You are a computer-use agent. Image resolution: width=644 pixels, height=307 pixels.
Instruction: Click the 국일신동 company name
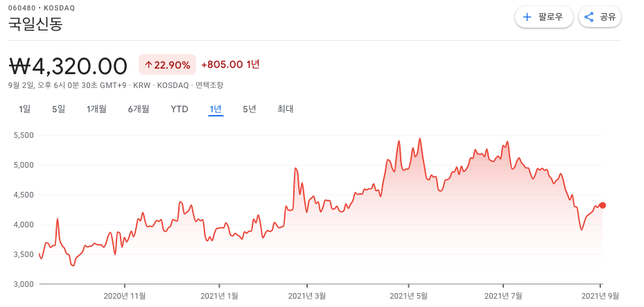36,24
